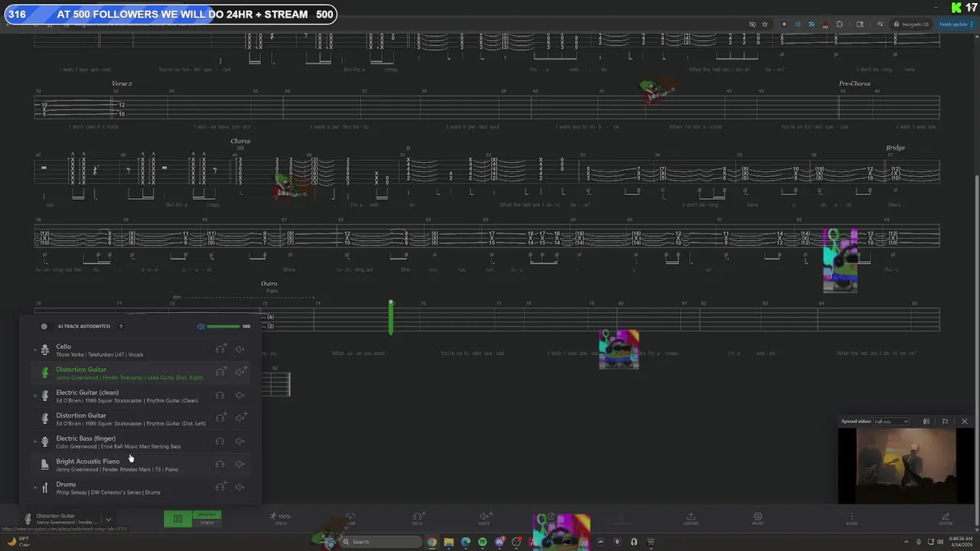980x551 pixels.
Task: Close the synced video panel
Action: (964, 422)
